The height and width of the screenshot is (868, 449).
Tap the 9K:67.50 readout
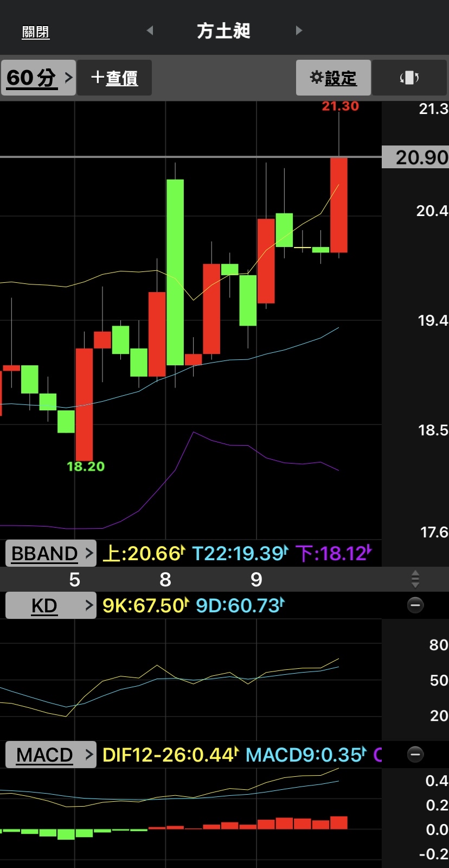(145, 605)
